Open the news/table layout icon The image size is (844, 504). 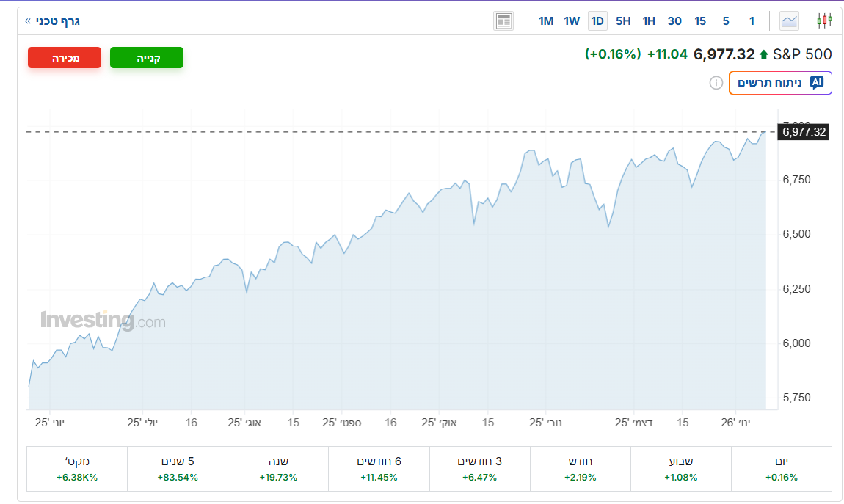(x=503, y=21)
